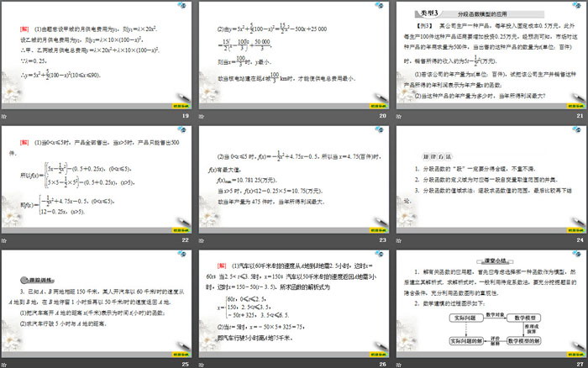Click the 课堂小结 heading on slide 27
This screenshot has width=588, height=368.
click(495, 260)
